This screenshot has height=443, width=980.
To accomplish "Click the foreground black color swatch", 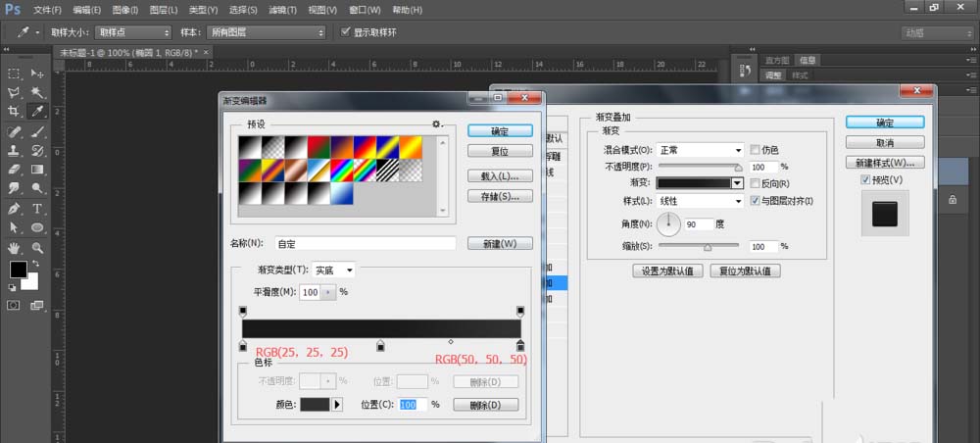I will (x=18, y=269).
